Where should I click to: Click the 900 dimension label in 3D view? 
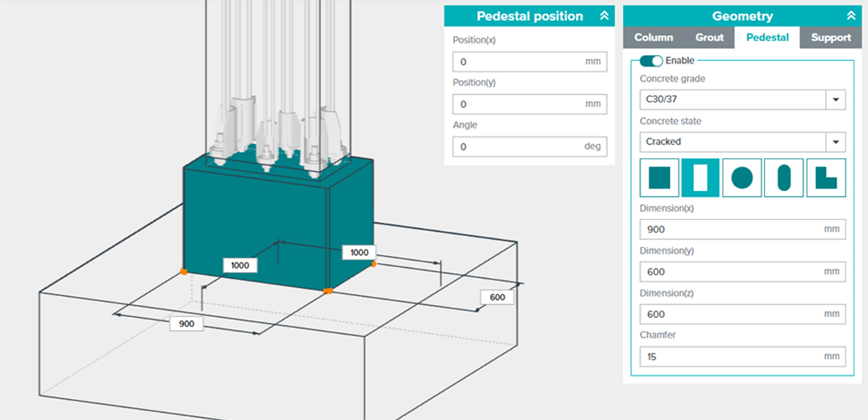(187, 324)
